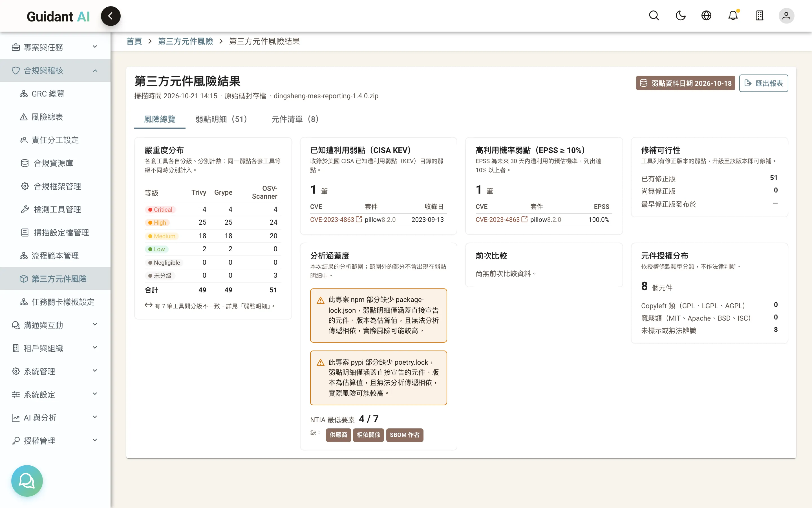Click the external link icon beside CVE-2023-4863 in the CISA KEV card

tap(359, 219)
